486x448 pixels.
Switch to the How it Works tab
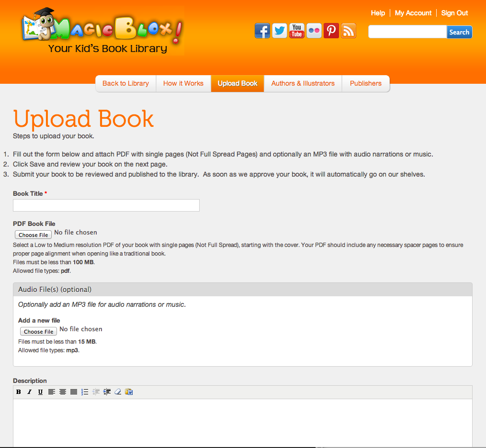point(183,83)
